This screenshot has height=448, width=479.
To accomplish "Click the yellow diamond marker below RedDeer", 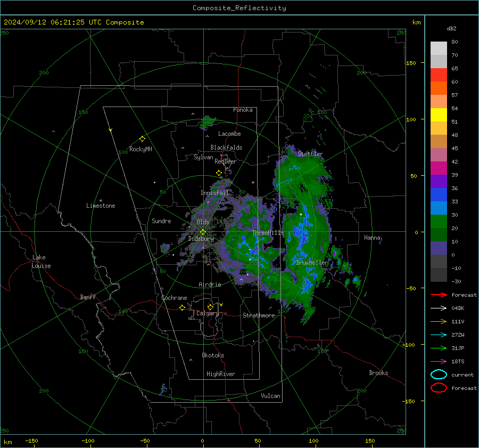I will (x=219, y=173).
